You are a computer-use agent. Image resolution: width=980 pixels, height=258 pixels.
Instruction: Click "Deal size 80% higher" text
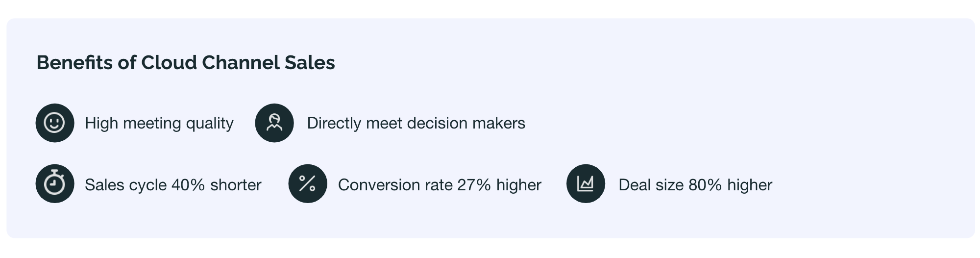[695, 185]
